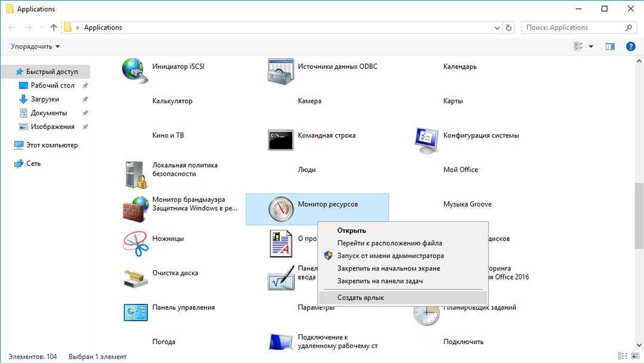
Task: Click the ODBC data sources toolbox icon
Action: 280,72
